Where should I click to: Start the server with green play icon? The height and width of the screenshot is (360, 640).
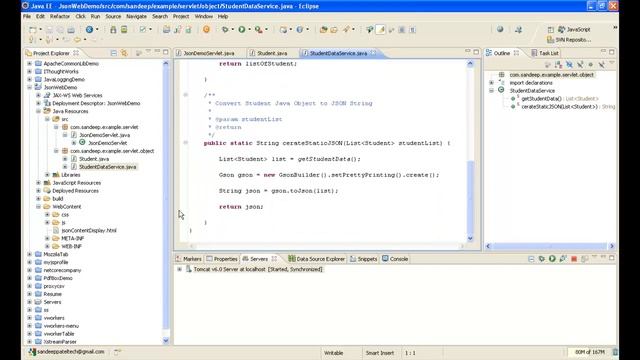point(552,259)
